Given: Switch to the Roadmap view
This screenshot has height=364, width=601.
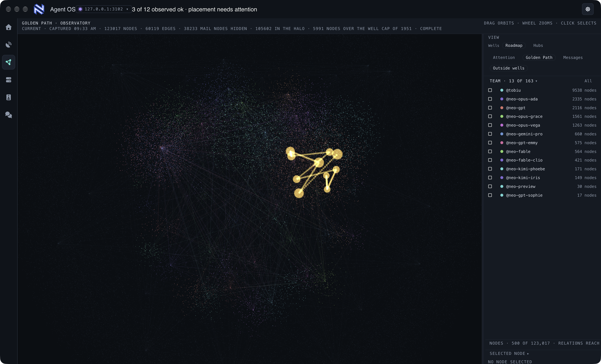Looking at the screenshot, I should (x=514, y=46).
